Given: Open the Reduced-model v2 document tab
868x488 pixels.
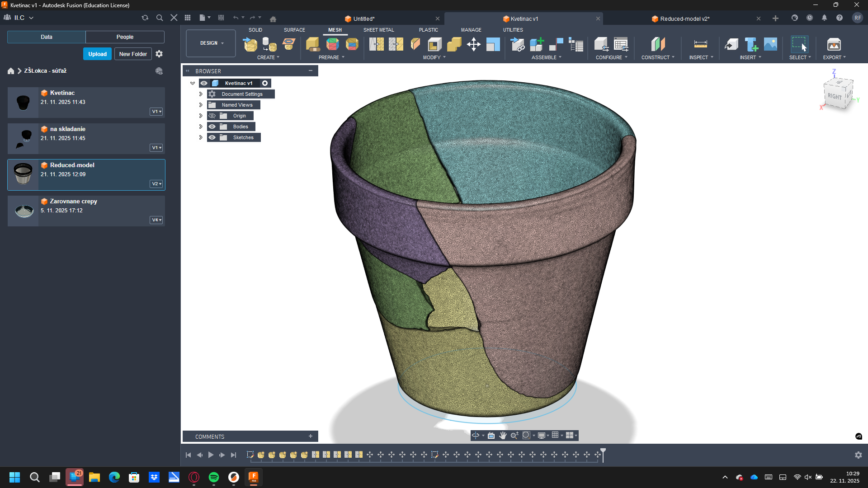Looking at the screenshot, I should [x=684, y=19].
